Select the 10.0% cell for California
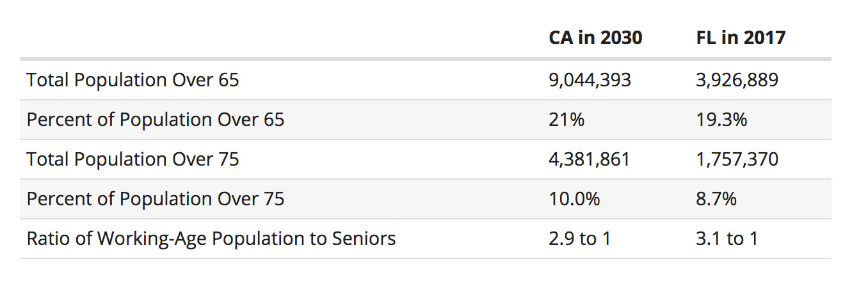 pos(574,199)
